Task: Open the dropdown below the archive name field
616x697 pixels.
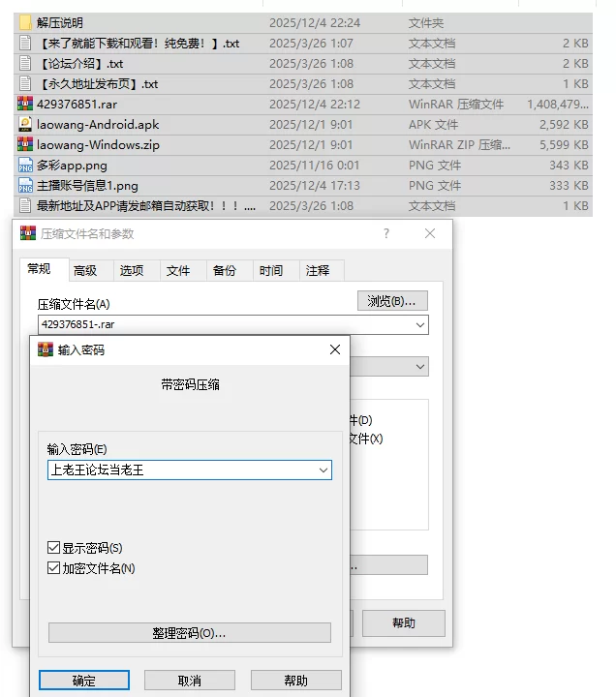Action: coord(419,367)
